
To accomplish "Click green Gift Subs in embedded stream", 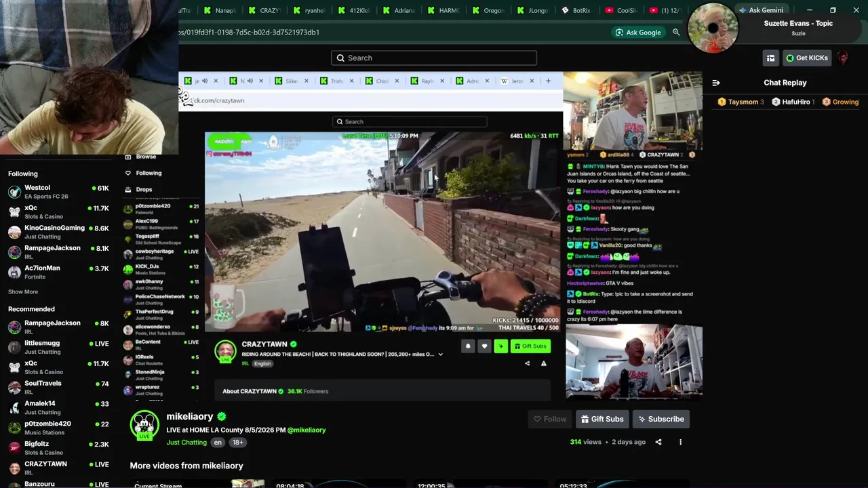I will tap(530, 346).
